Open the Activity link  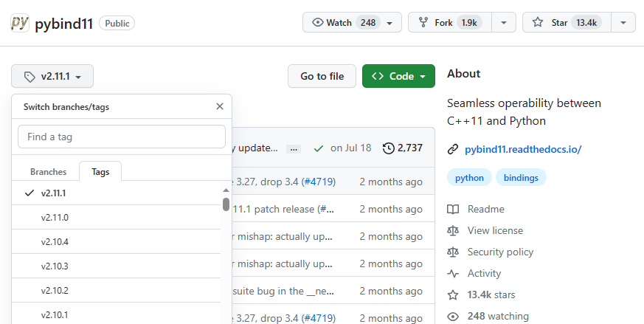484,273
